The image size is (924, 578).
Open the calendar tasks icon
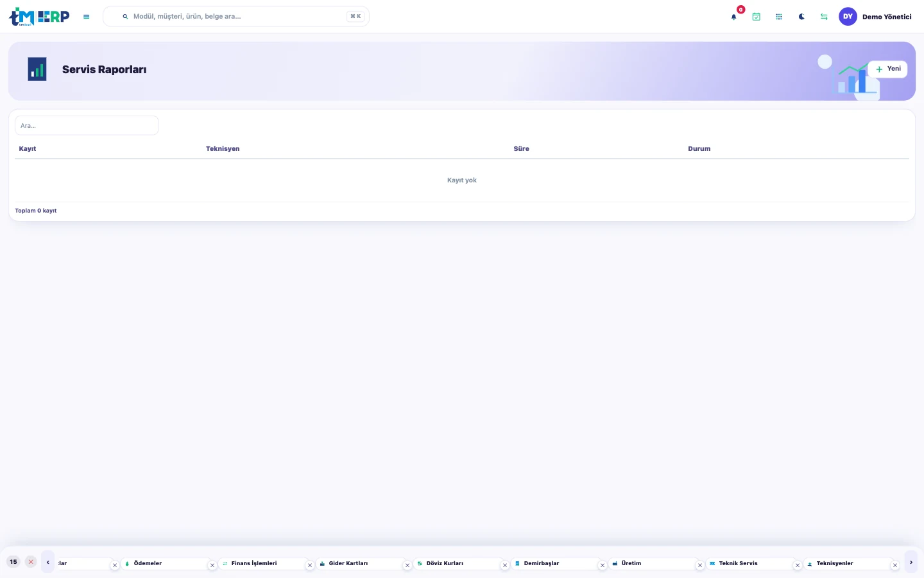click(757, 17)
